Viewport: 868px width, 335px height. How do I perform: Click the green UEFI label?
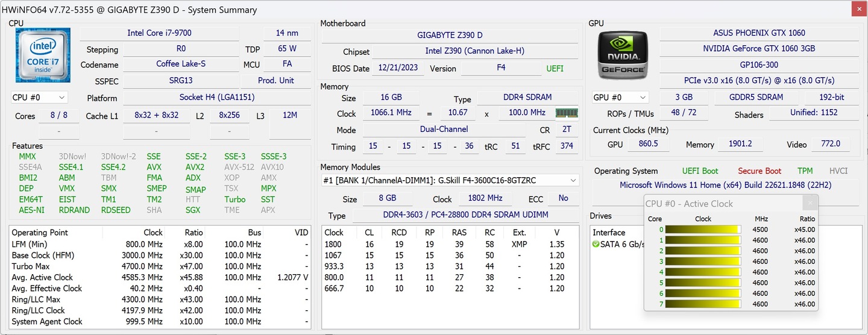click(x=555, y=69)
